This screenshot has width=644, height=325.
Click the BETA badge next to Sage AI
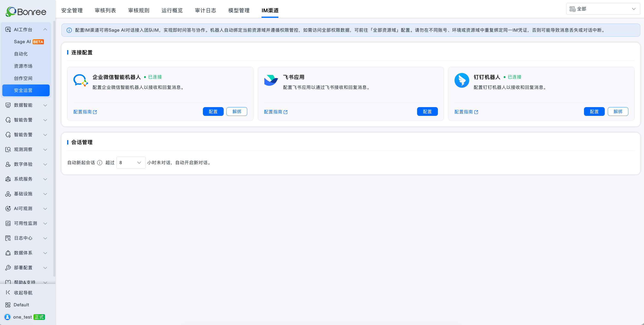click(x=38, y=42)
